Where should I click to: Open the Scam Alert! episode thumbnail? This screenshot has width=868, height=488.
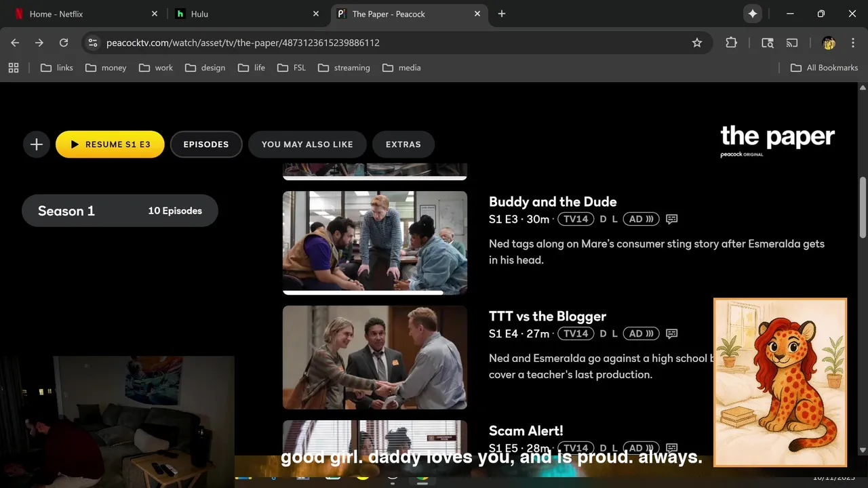click(x=375, y=437)
